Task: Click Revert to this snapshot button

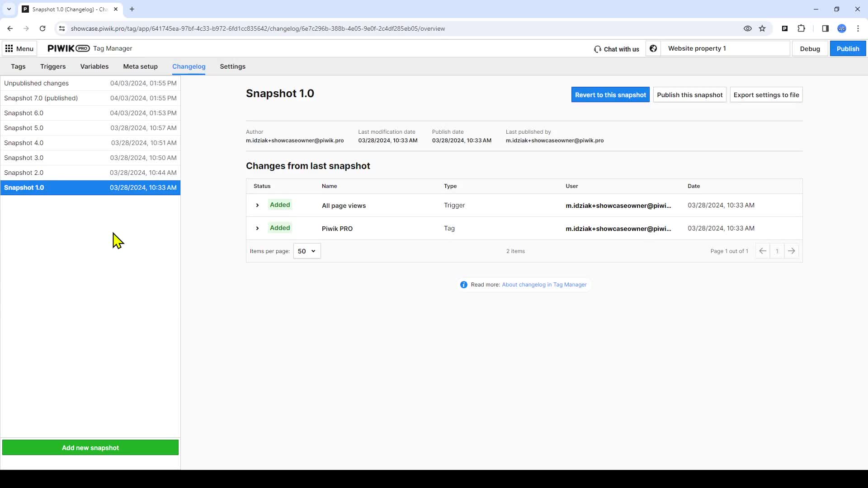Action: 610,95
